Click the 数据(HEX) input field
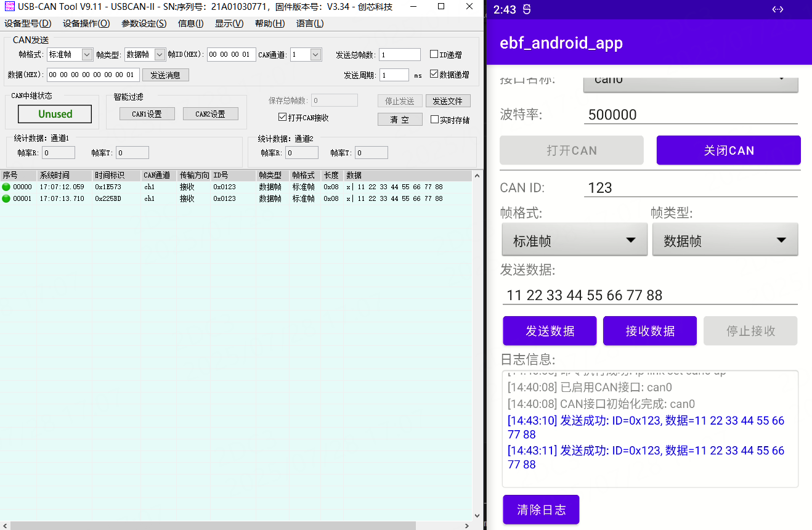Viewport: 812px width, 530px height. coord(93,75)
